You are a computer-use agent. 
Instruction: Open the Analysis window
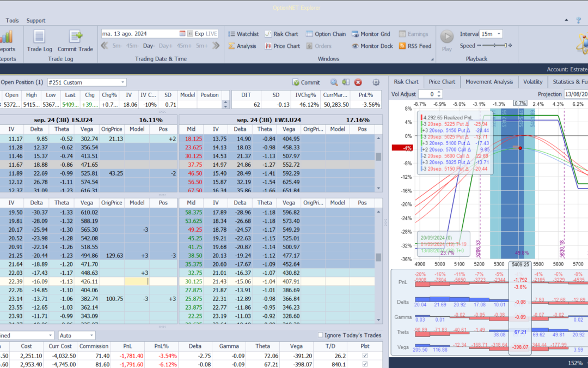pyautogui.click(x=242, y=46)
